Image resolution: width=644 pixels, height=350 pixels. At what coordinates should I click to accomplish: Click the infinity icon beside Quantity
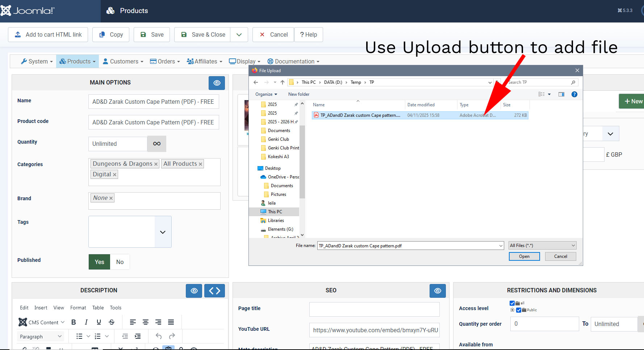click(x=156, y=144)
